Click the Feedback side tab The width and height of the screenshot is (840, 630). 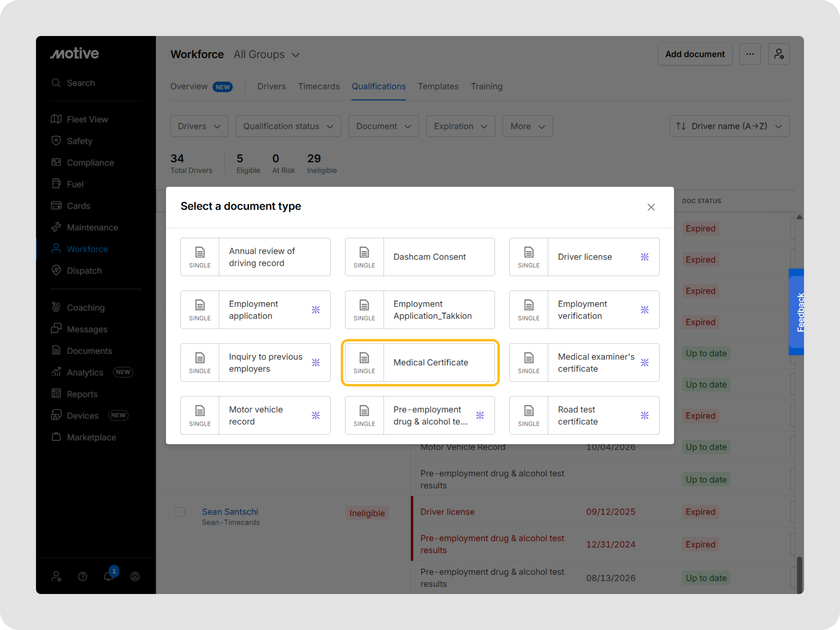(797, 312)
